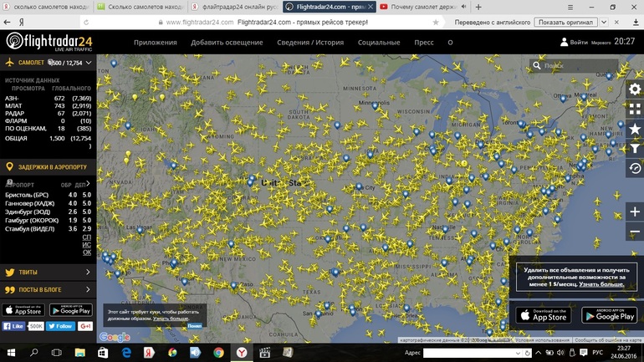Open the Приложения menu

[156, 42]
